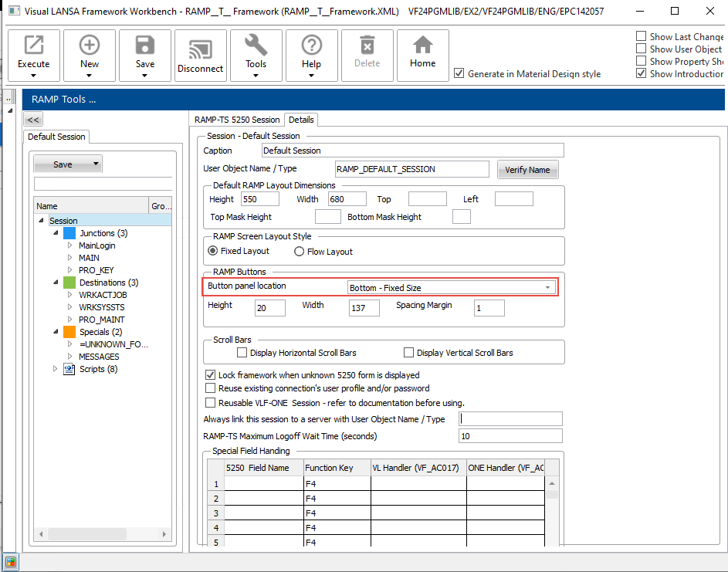Click the Verify Name button

(x=528, y=170)
